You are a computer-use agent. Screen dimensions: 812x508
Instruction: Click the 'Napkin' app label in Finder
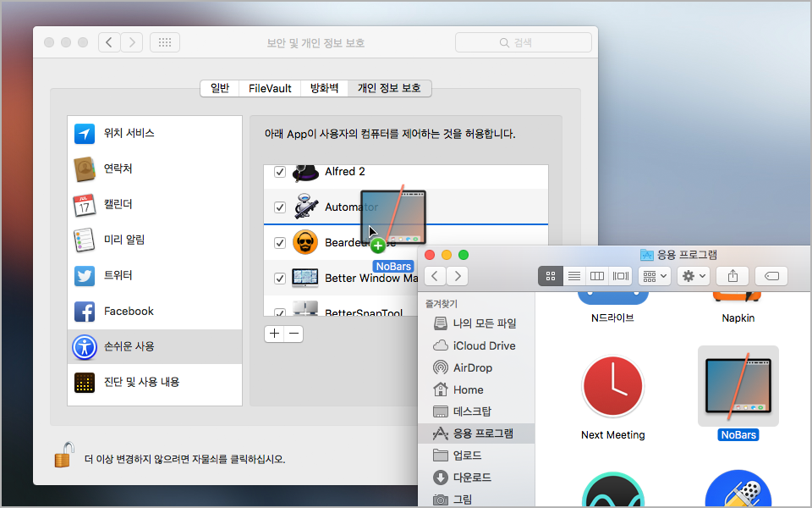(x=738, y=317)
